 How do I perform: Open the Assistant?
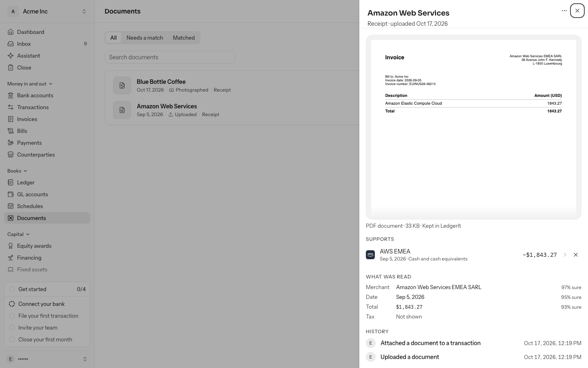pyautogui.click(x=47, y=56)
